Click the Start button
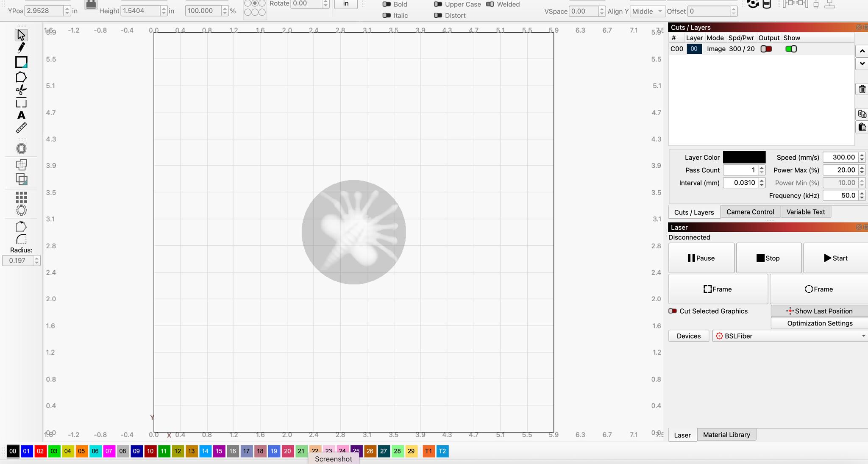This screenshot has width=868, height=464. [x=835, y=258]
